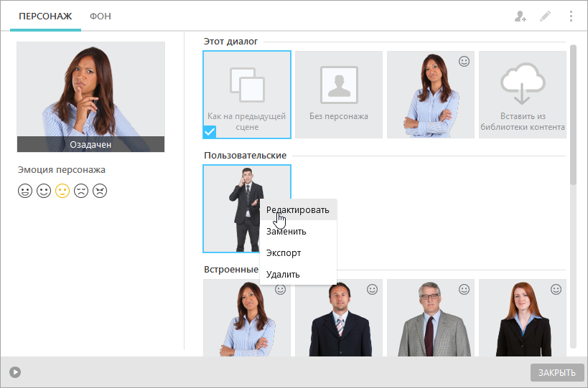Click the add character icon
Image resolution: width=588 pixels, height=388 pixels.
(520, 16)
